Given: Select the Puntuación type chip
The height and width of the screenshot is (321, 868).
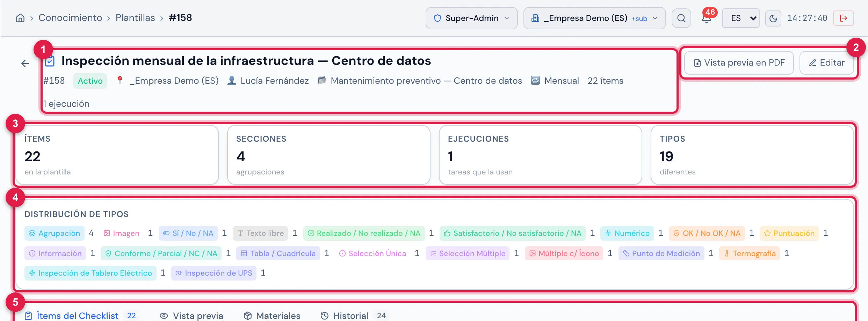Looking at the screenshot, I should coord(789,233).
